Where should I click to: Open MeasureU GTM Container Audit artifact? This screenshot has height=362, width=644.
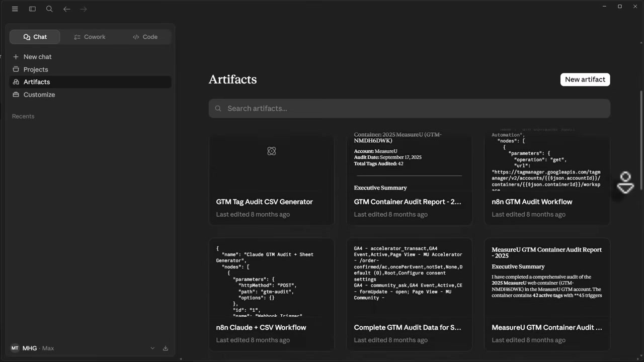pyautogui.click(x=547, y=295)
